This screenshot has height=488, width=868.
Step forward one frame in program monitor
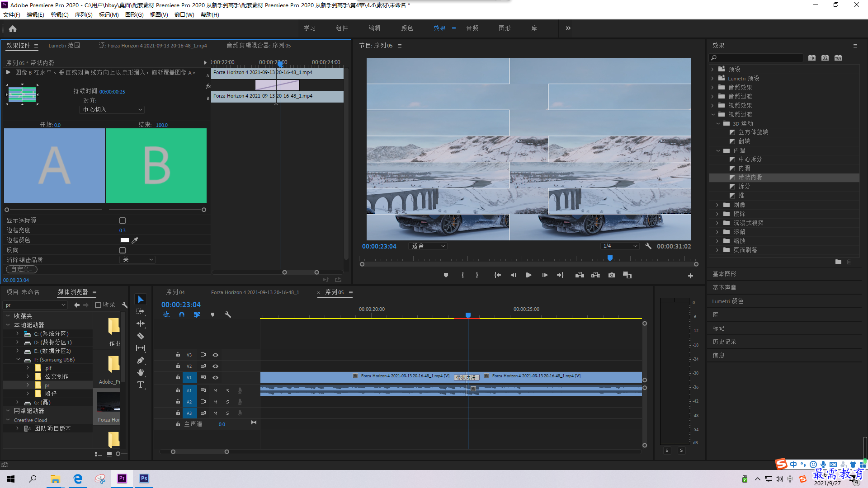[x=545, y=275]
